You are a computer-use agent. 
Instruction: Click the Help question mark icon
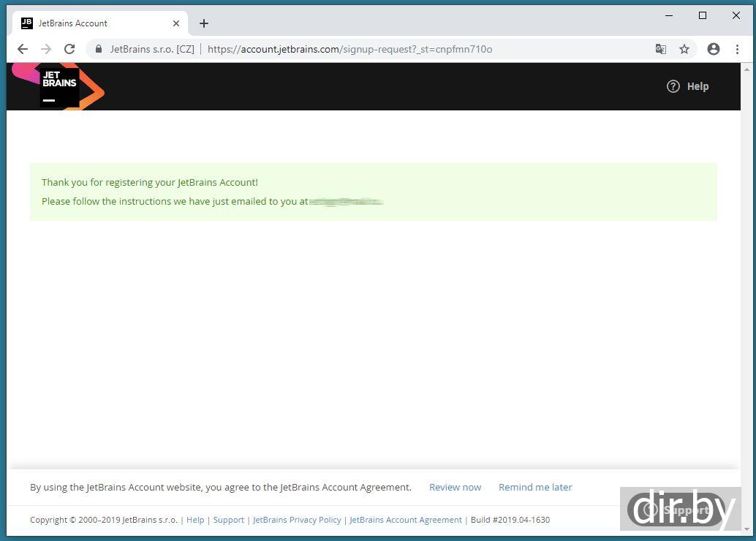pyautogui.click(x=673, y=86)
